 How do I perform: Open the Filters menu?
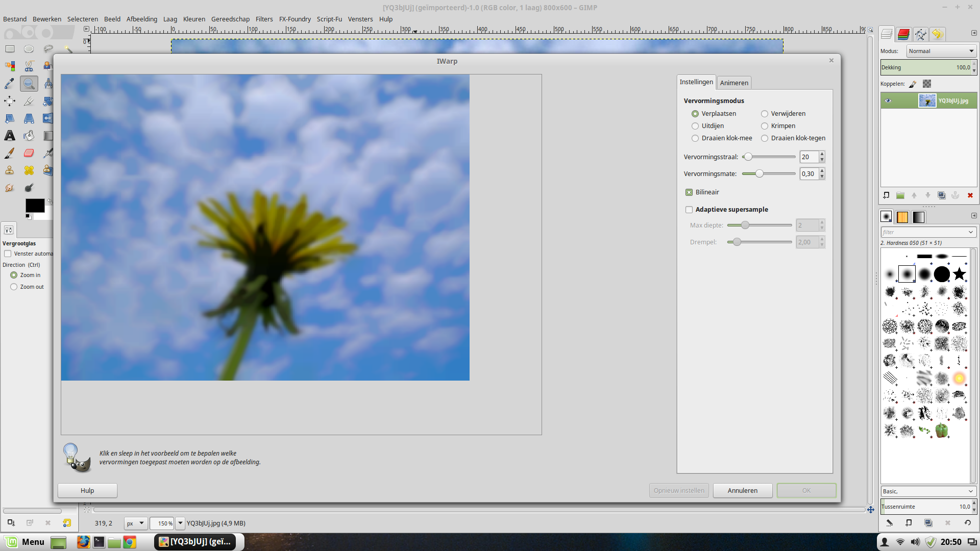point(264,19)
